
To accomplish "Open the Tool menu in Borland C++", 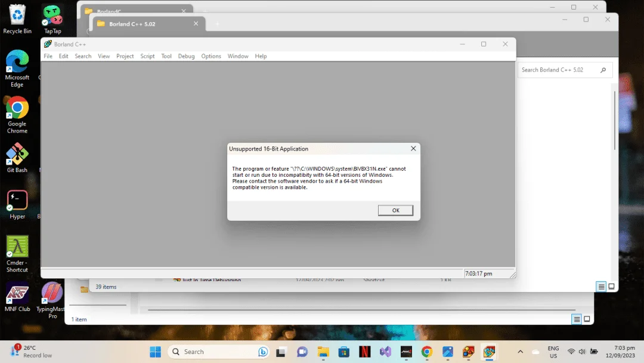I will pos(166,56).
